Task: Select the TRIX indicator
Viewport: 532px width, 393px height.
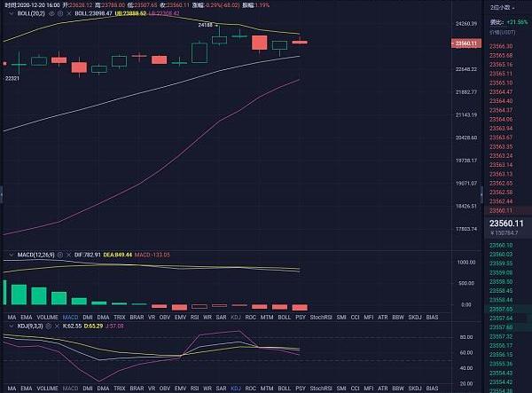Action: click(120, 316)
